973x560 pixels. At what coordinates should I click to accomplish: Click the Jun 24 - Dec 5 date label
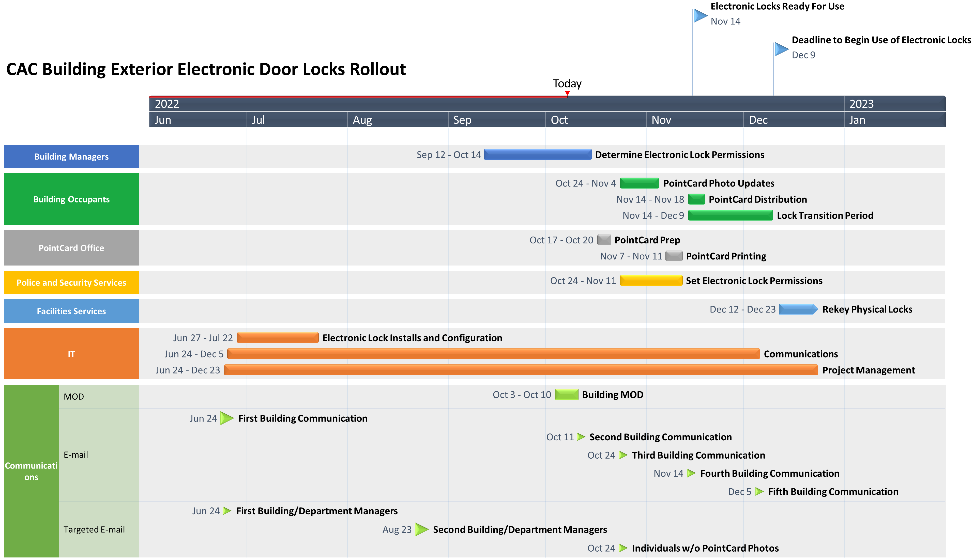coord(194,354)
